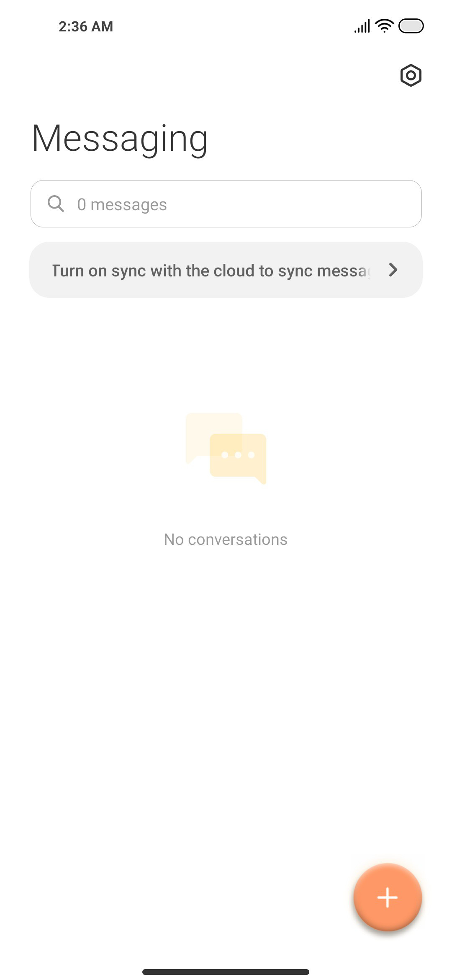Click the white plus sign inside orange circle

click(x=388, y=897)
